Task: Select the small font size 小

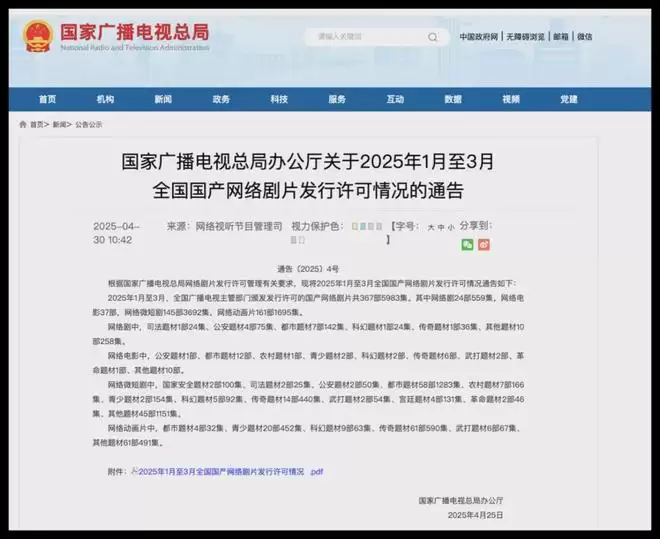Action: point(451,228)
